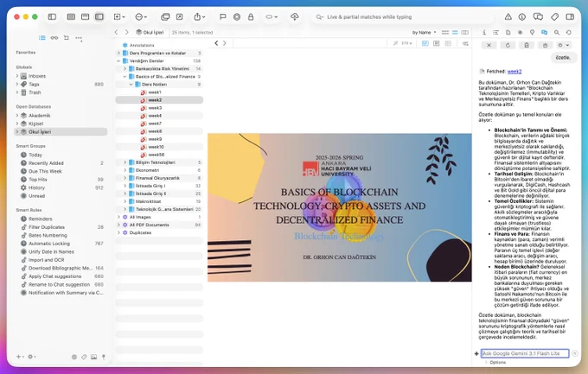Toggle the right inspector panel icon

tap(570, 17)
